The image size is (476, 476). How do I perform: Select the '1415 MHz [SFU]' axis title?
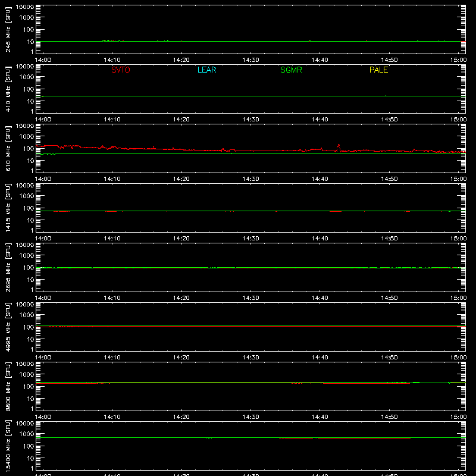pyautogui.click(x=8, y=208)
